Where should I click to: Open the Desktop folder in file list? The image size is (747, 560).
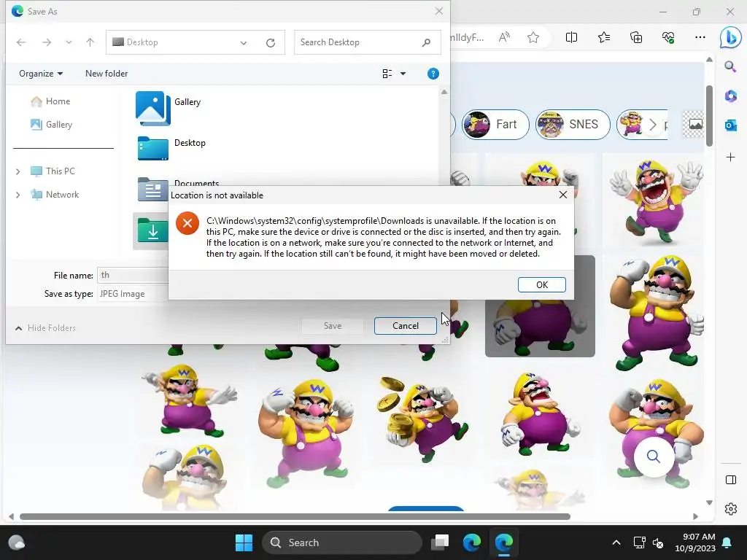[171, 149]
